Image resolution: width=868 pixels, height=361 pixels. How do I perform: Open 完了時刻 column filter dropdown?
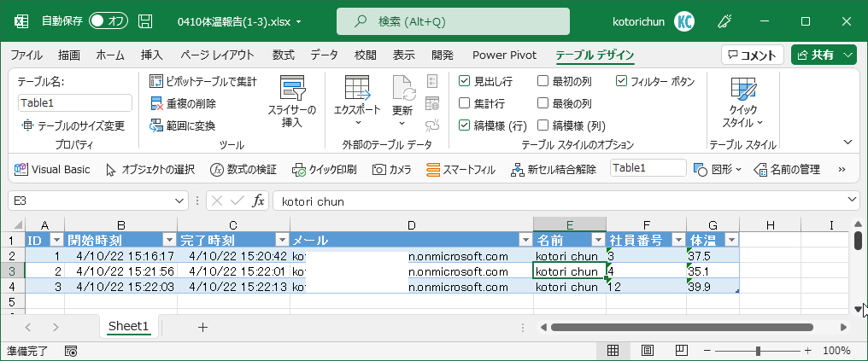[x=282, y=240]
